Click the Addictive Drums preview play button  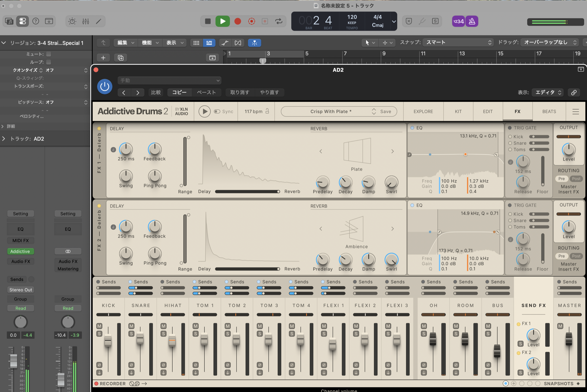tap(204, 111)
